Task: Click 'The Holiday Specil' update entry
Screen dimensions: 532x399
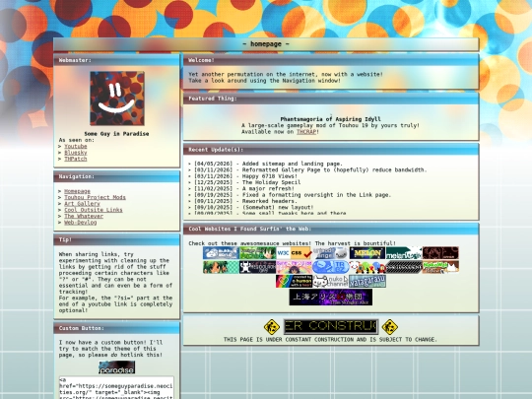Action: (247, 182)
